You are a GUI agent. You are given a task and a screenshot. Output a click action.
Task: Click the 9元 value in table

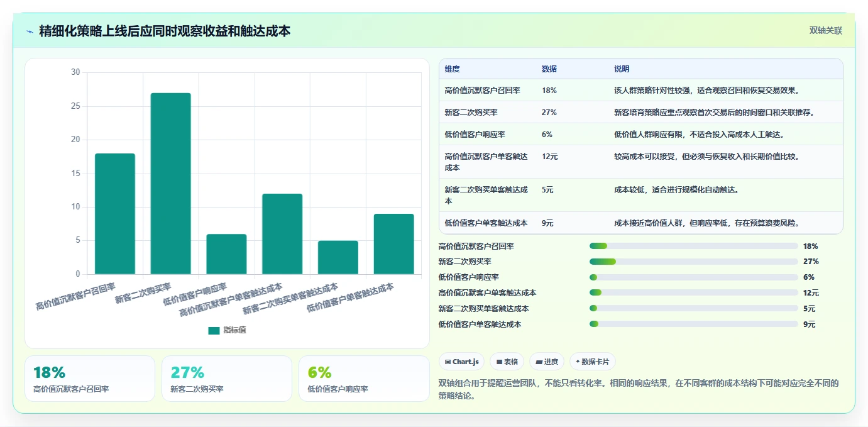(547, 223)
